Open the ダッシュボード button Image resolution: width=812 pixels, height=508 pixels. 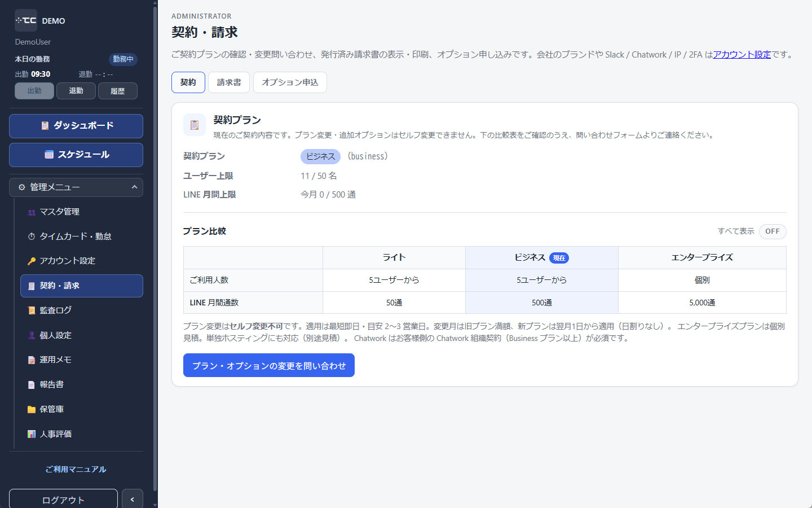click(76, 126)
